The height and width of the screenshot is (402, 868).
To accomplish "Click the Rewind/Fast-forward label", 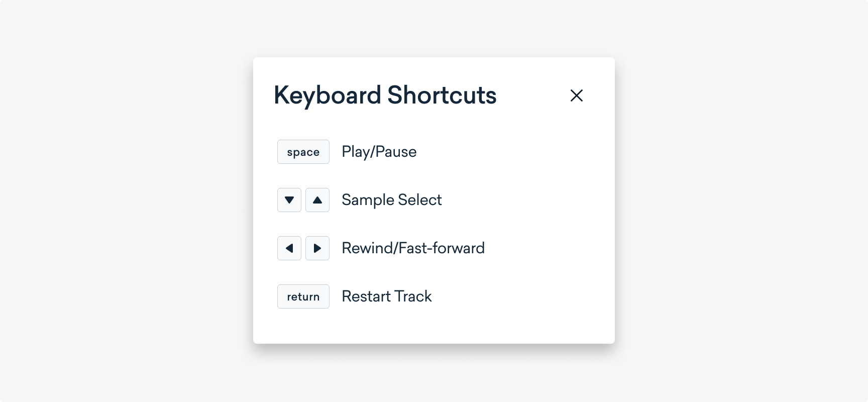I will click(413, 248).
